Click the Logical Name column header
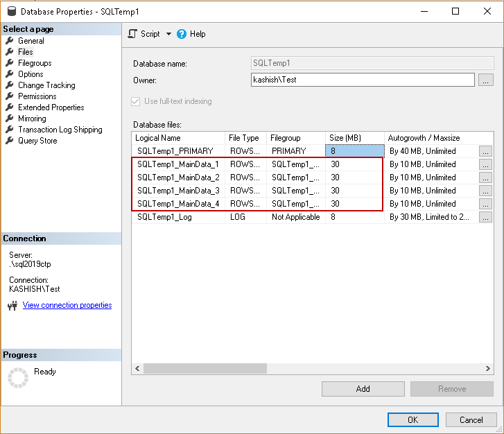 point(178,138)
